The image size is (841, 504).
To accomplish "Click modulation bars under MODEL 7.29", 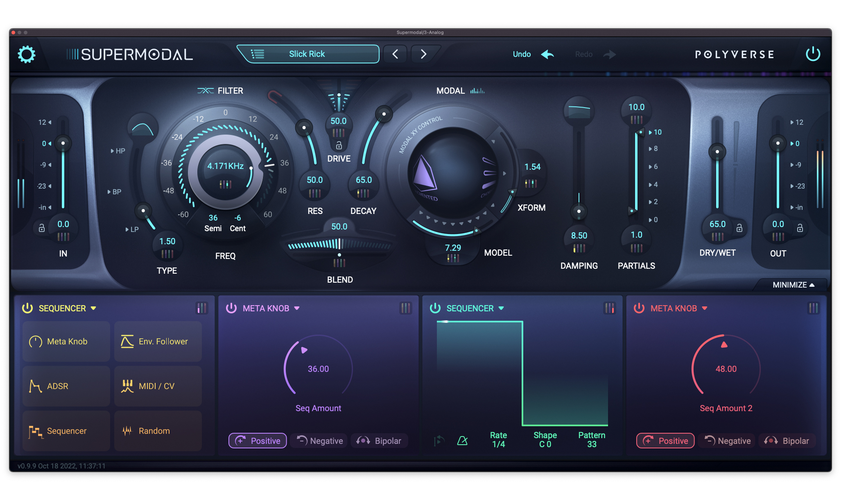I will [453, 258].
